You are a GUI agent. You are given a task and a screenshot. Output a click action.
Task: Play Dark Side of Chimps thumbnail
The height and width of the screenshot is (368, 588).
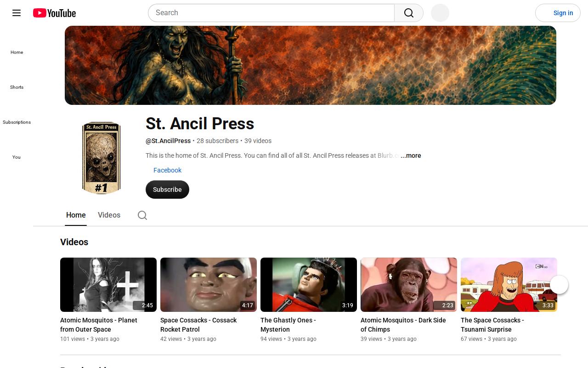pyautogui.click(x=409, y=285)
